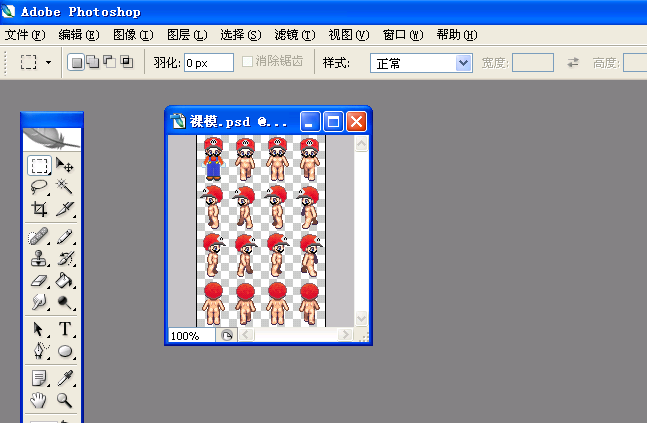Viewport: 647px width, 423px height.
Task: Minimize the 裸模.psd document window
Action: point(310,122)
